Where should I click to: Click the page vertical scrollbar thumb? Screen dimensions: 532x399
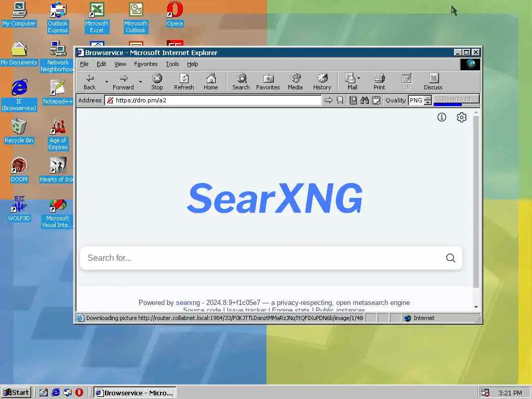pos(476,202)
